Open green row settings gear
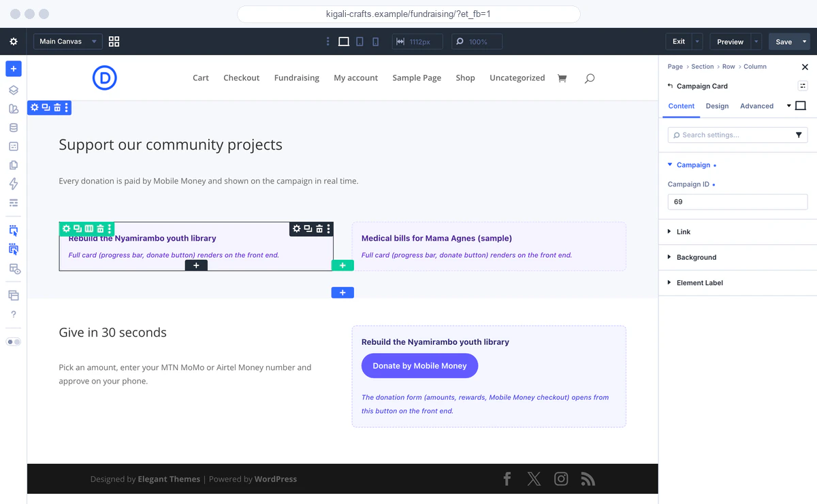The height and width of the screenshot is (504, 817). pyautogui.click(x=67, y=229)
